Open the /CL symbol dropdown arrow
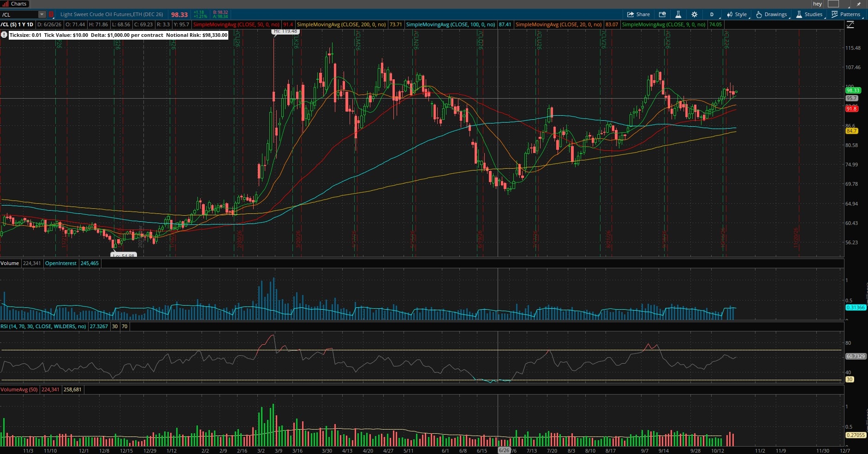This screenshot has height=454, width=868. coord(42,14)
